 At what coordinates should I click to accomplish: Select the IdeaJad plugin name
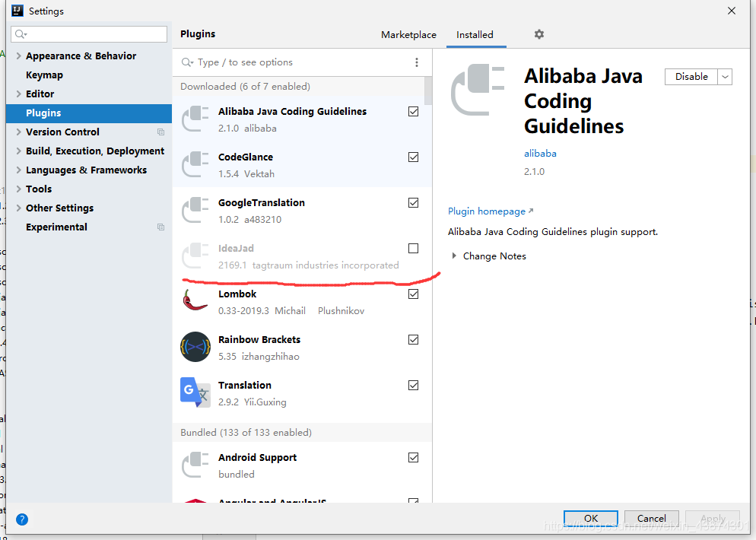[236, 248]
